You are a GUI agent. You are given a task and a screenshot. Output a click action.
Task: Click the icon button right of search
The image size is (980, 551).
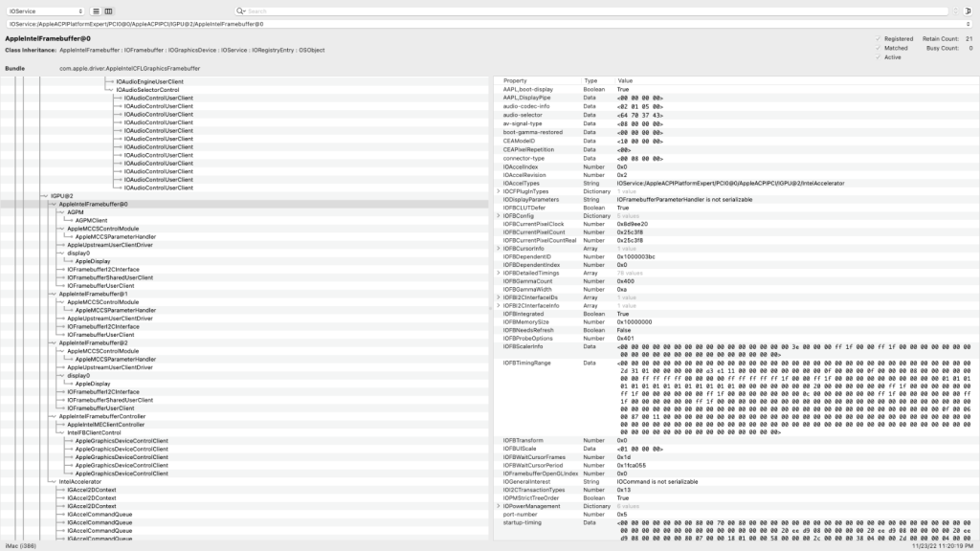[x=969, y=11]
